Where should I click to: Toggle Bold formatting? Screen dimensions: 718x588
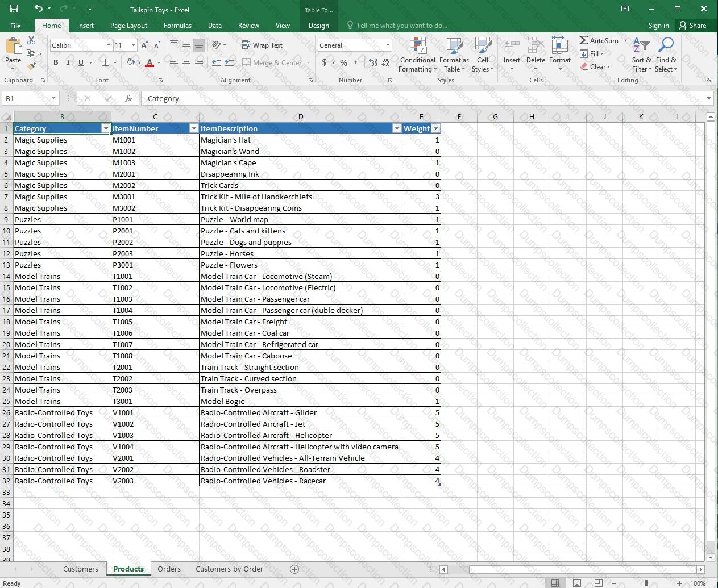[x=56, y=62]
